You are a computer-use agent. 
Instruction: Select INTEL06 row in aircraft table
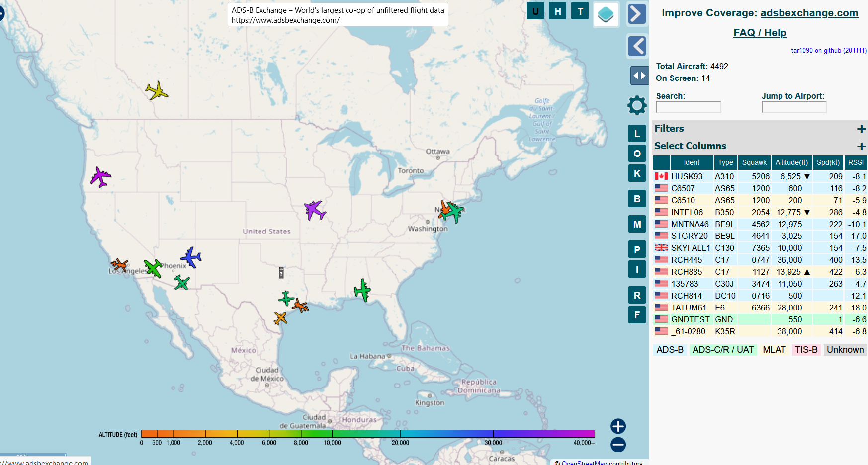coord(760,212)
